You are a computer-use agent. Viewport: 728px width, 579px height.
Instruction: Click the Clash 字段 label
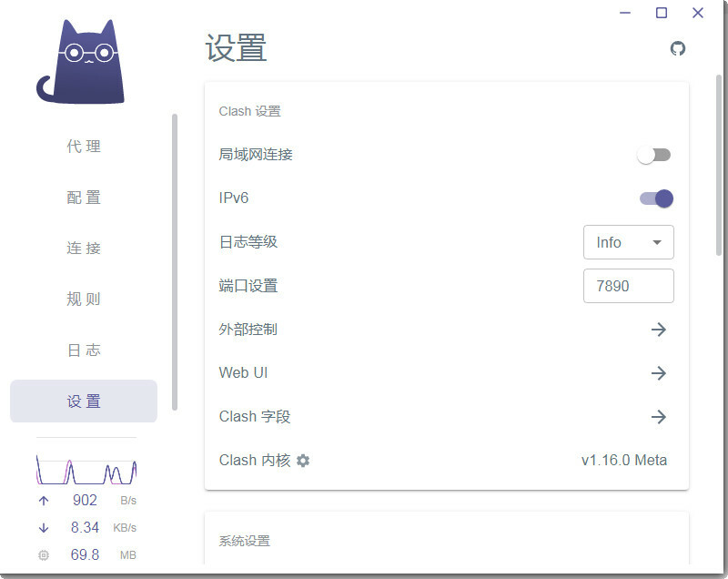pyautogui.click(x=255, y=416)
